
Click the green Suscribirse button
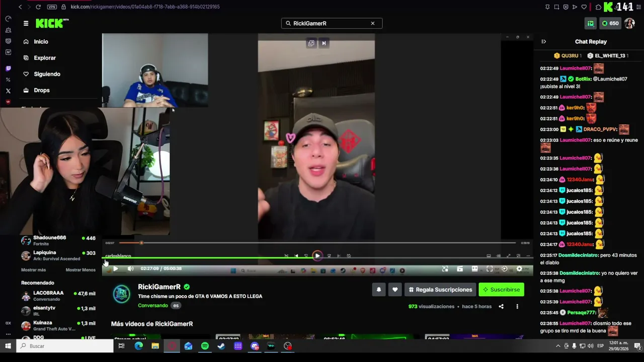(501, 290)
